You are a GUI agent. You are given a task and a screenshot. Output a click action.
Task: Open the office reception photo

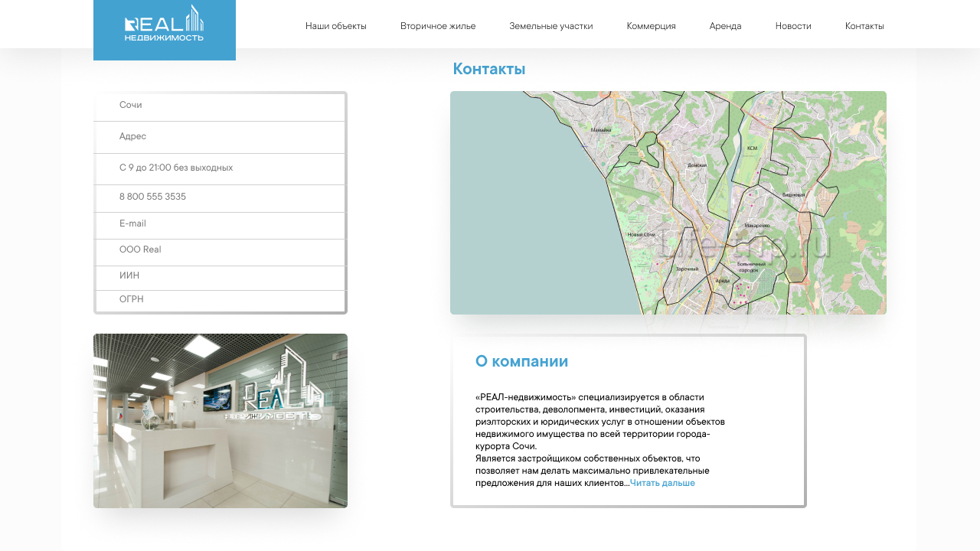[220, 421]
